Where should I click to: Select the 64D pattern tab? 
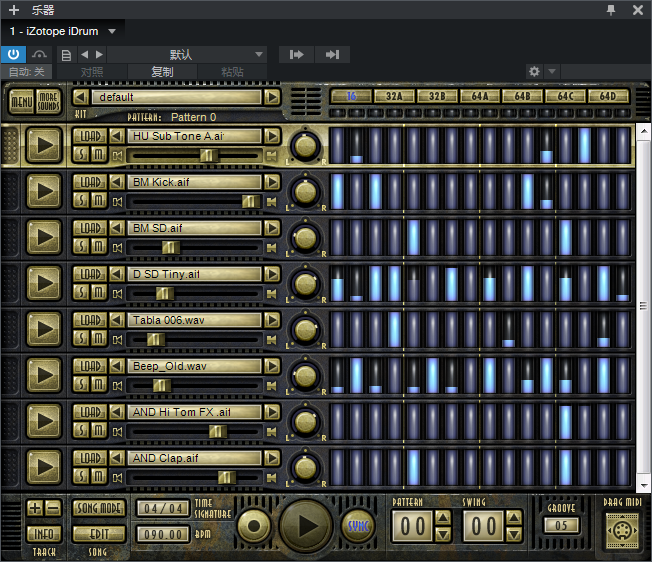click(x=608, y=96)
